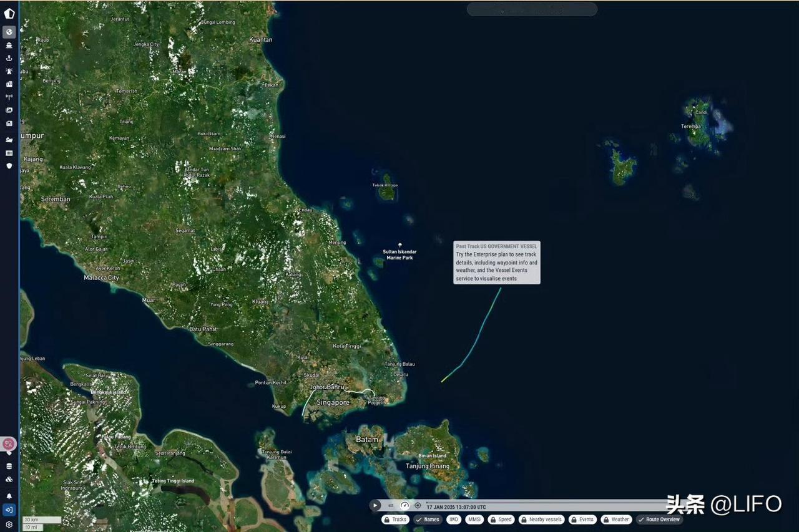799x532 pixels.
Task: Toggle the MMSI label option
Action: (474, 520)
